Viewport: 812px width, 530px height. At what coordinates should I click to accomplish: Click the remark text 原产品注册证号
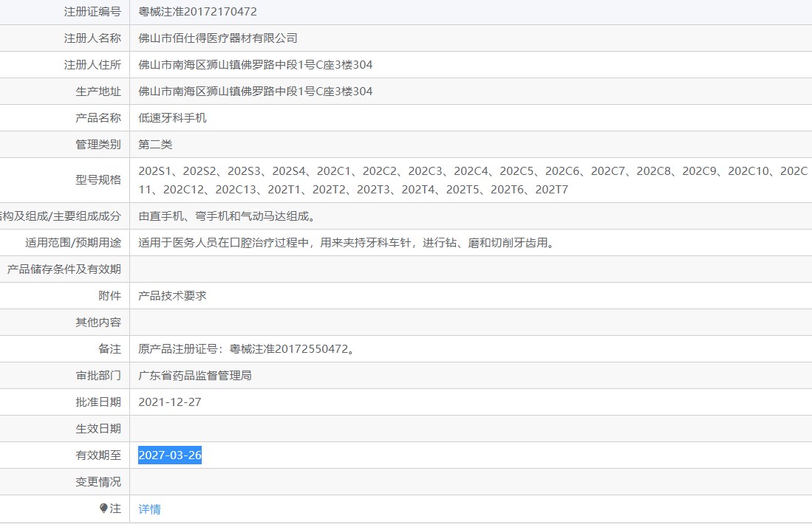(x=247, y=349)
